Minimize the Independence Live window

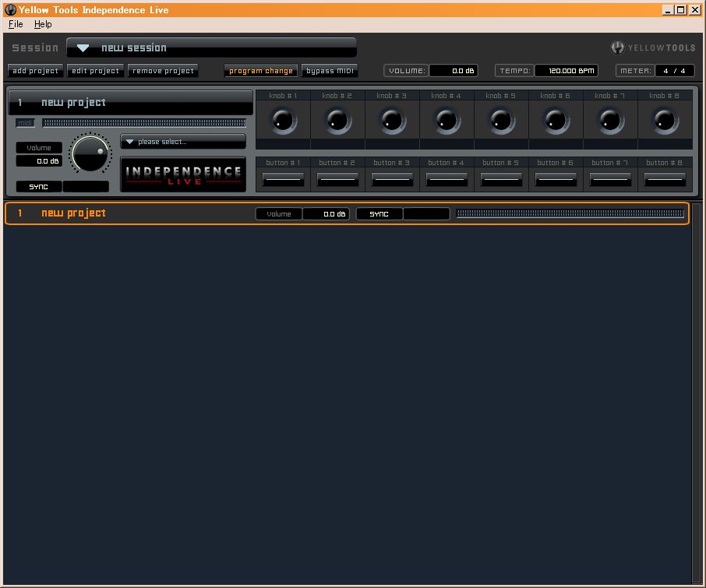668,10
